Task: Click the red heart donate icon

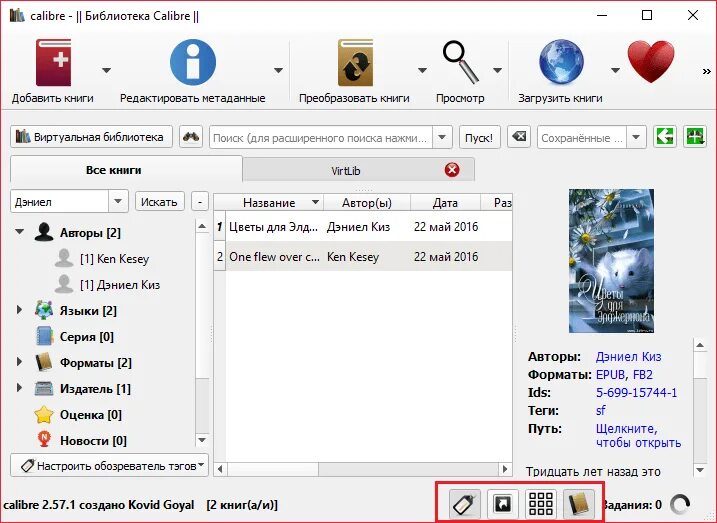Action: pos(651,61)
